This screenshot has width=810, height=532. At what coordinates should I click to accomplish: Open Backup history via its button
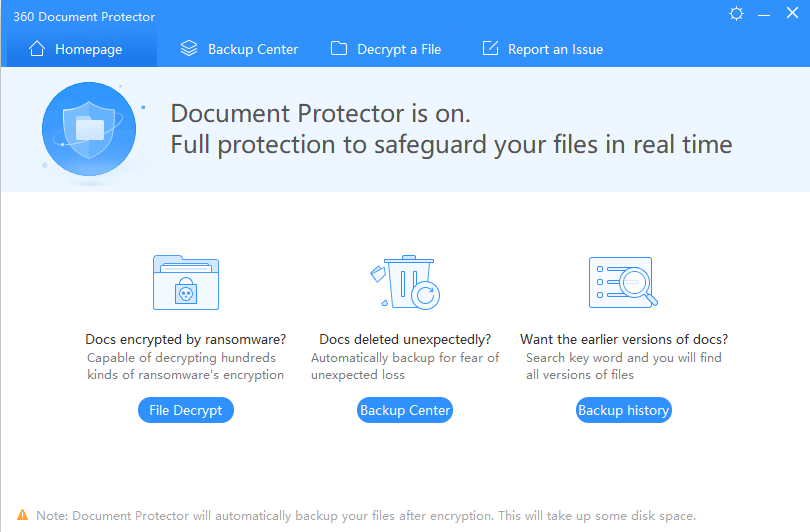(623, 410)
